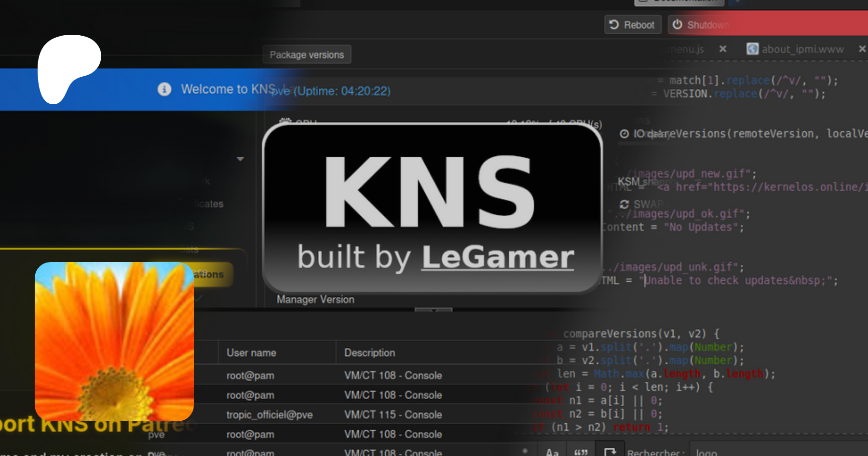Open the LeGamer link in the logo
Viewport: 868px width, 456px height.
pyautogui.click(x=498, y=257)
